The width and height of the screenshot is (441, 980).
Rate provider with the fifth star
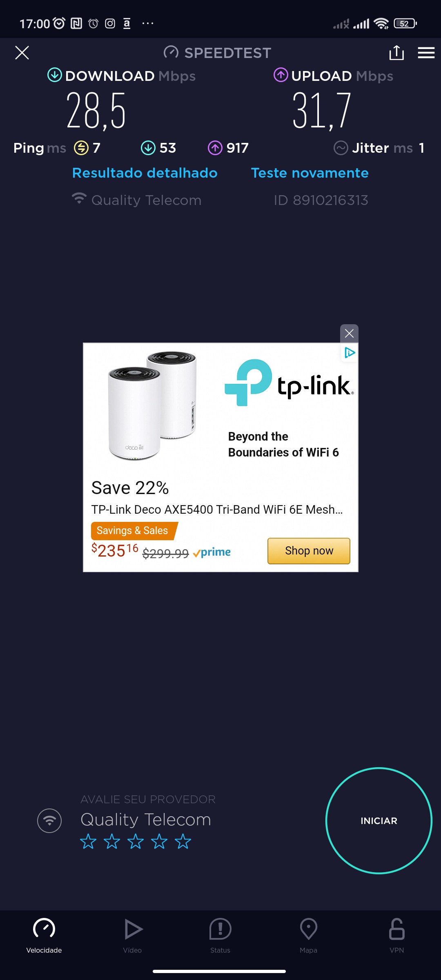[x=183, y=842]
